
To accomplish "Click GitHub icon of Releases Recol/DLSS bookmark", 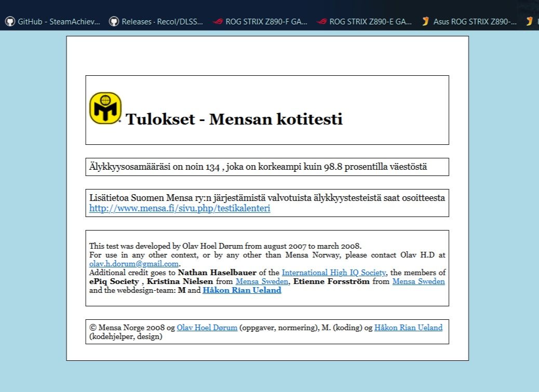I will (x=114, y=22).
